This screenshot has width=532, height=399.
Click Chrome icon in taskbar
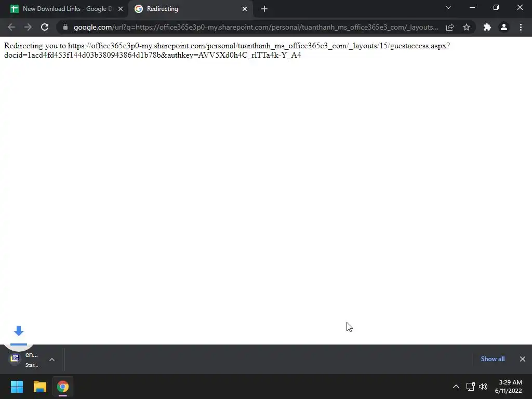tap(63, 387)
